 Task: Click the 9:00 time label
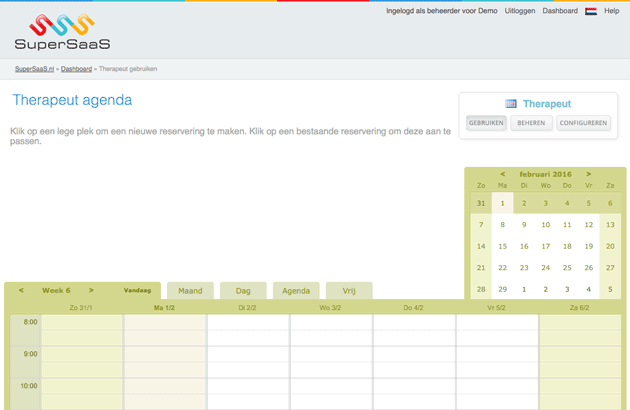pos(30,354)
